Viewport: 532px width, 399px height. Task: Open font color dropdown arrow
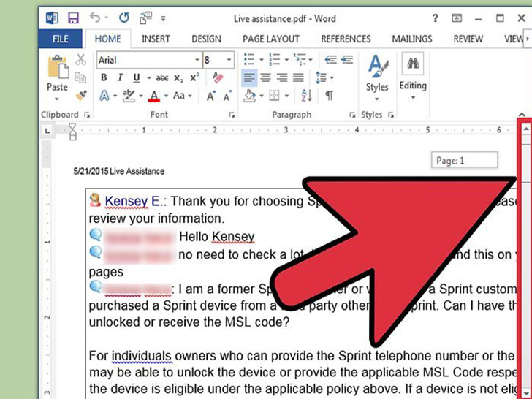tap(167, 96)
